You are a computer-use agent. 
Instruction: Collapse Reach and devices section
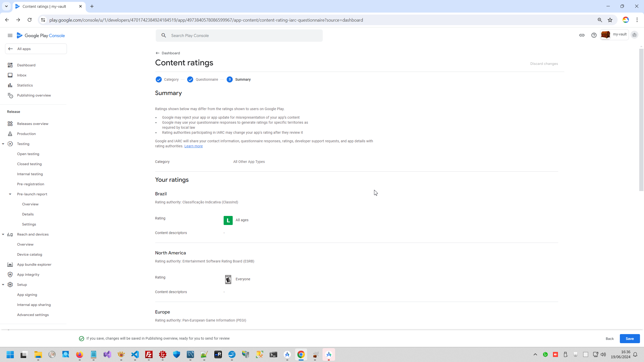(x=3, y=234)
